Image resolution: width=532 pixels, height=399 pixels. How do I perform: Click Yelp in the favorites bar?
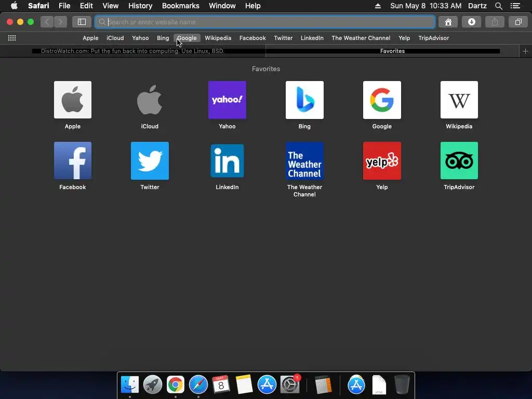[x=404, y=38]
